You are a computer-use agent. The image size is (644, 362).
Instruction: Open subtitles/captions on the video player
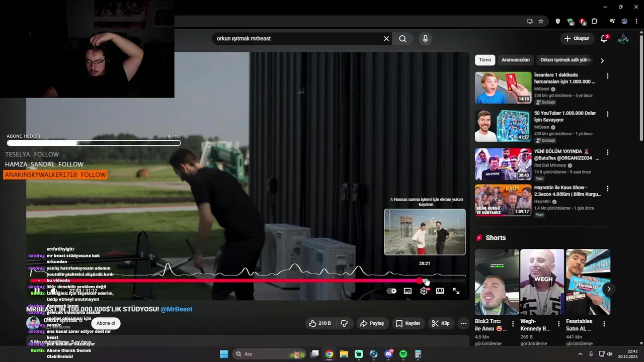coord(408,291)
